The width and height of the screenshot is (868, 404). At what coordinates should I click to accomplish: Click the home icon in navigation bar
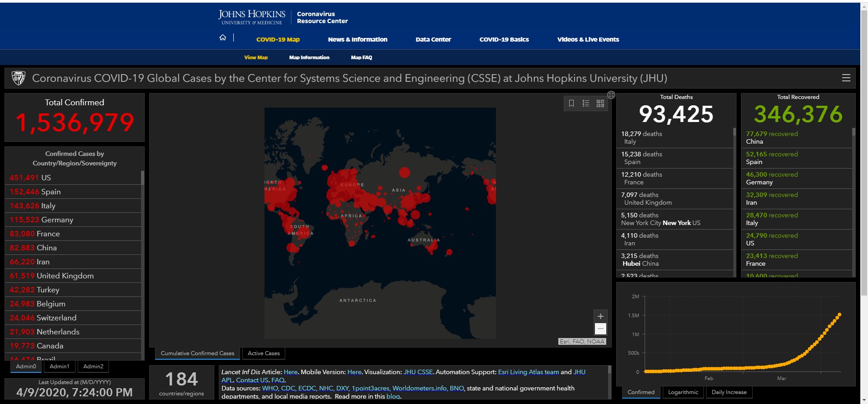222,38
